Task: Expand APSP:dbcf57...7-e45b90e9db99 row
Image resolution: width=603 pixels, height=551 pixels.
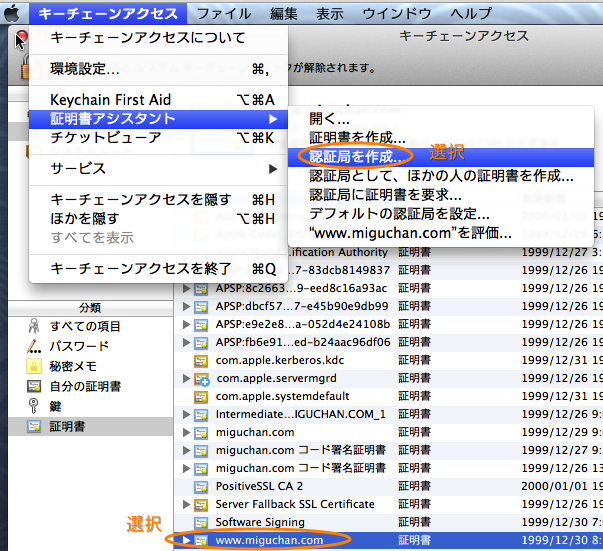Action: click(187, 306)
